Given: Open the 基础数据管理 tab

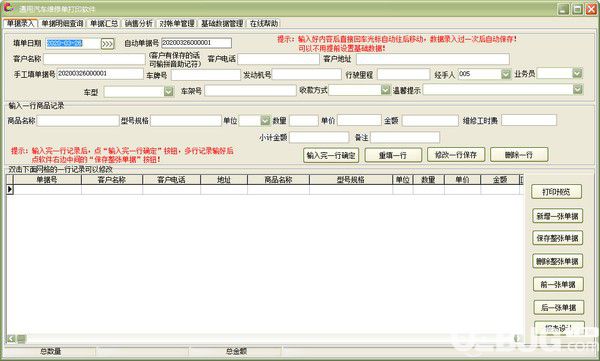Looking at the screenshot, I should tap(222, 23).
